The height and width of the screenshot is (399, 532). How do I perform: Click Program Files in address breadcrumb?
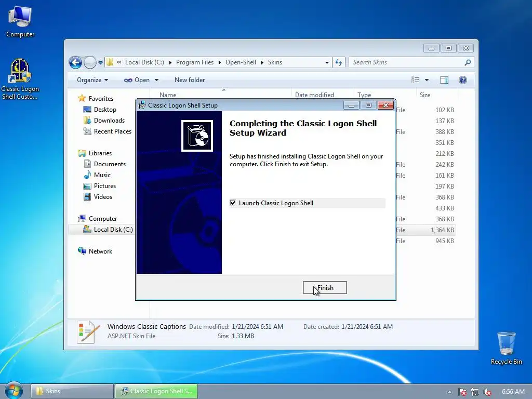pyautogui.click(x=195, y=62)
